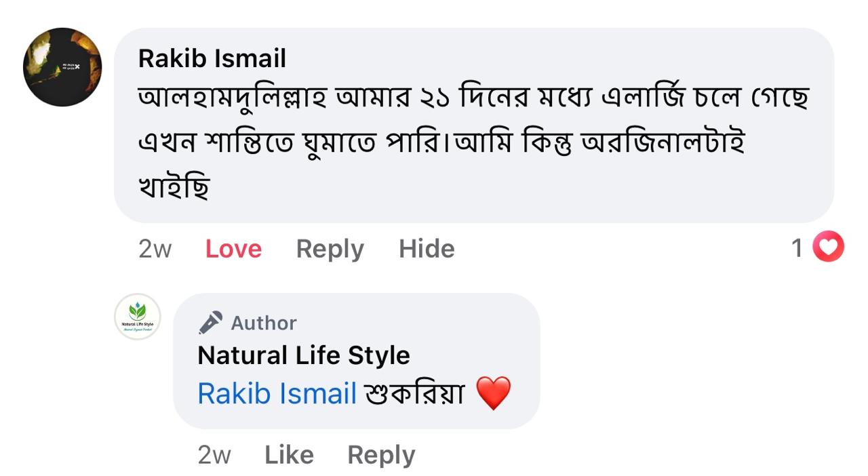This screenshot has width=868, height=476.
Task: View reaction count number on the comment
Action: (x=797, y=248)
